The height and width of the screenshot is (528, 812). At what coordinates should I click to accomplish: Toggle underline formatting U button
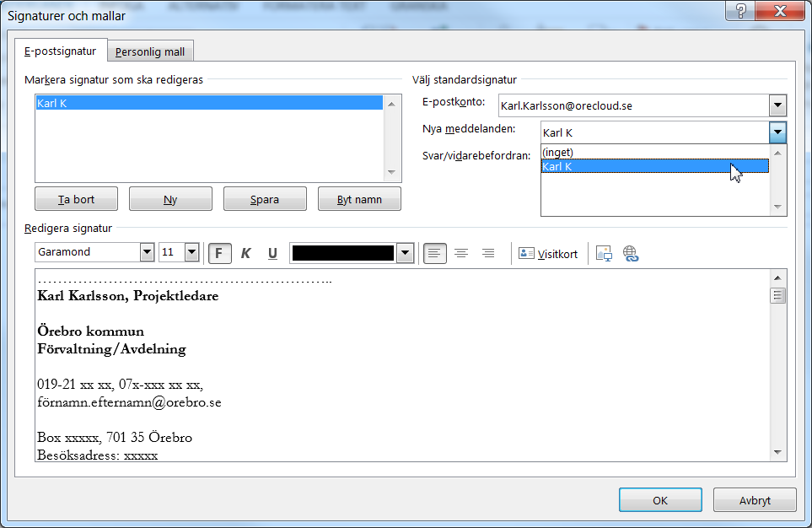coord(272,253)
